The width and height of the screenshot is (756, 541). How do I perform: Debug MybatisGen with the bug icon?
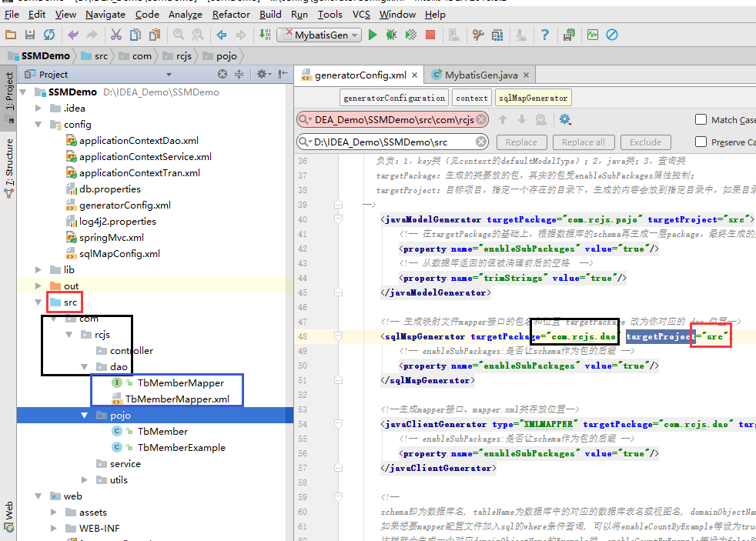392,35
